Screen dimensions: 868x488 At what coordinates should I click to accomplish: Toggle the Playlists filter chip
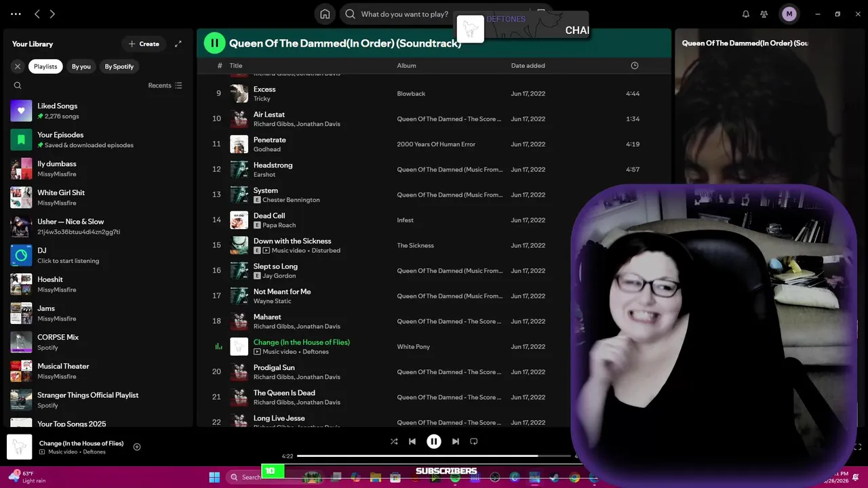point(45,66)
